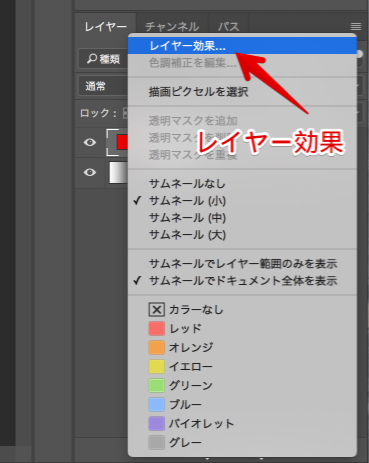Viewport: 369px width, 463px height.
Task: Pick グリーン label color
Action: [242, 386]
